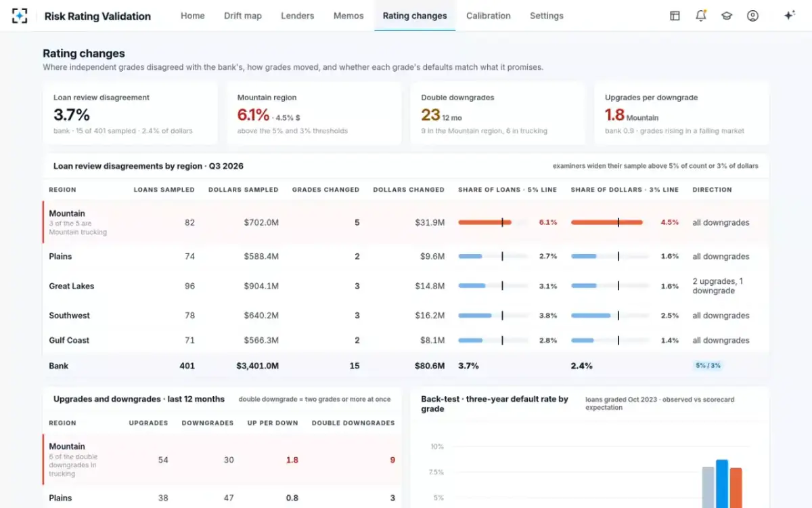
Task: Select the Gulf Coast row
Action: pos(406,340)
